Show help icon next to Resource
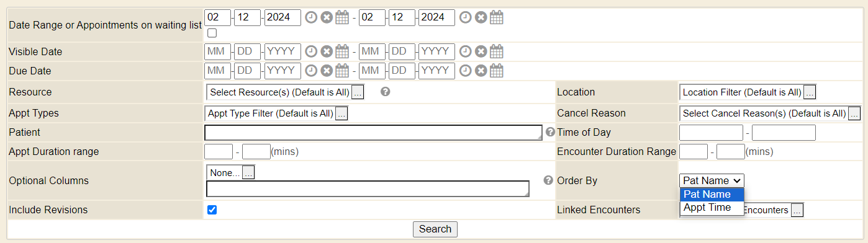The width and height of the screenshot is (868, 243). 385,92
